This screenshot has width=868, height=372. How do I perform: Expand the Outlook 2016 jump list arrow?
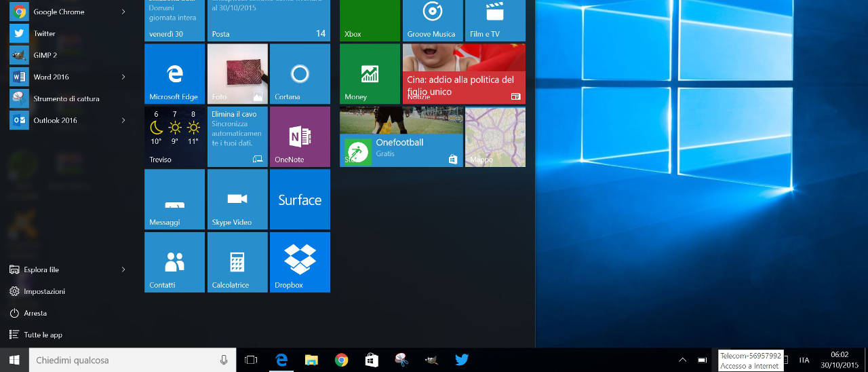pyautogui.click(x=123, y=120)
